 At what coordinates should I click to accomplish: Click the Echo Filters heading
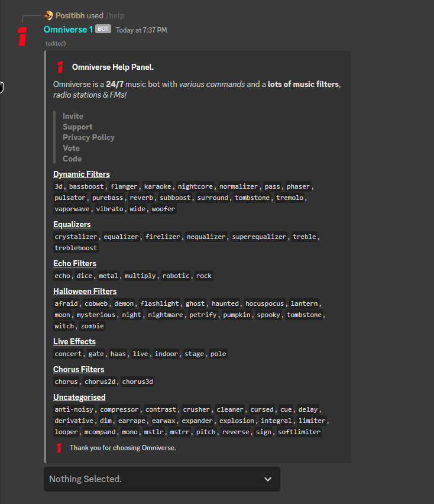click(x=75, y=264)
